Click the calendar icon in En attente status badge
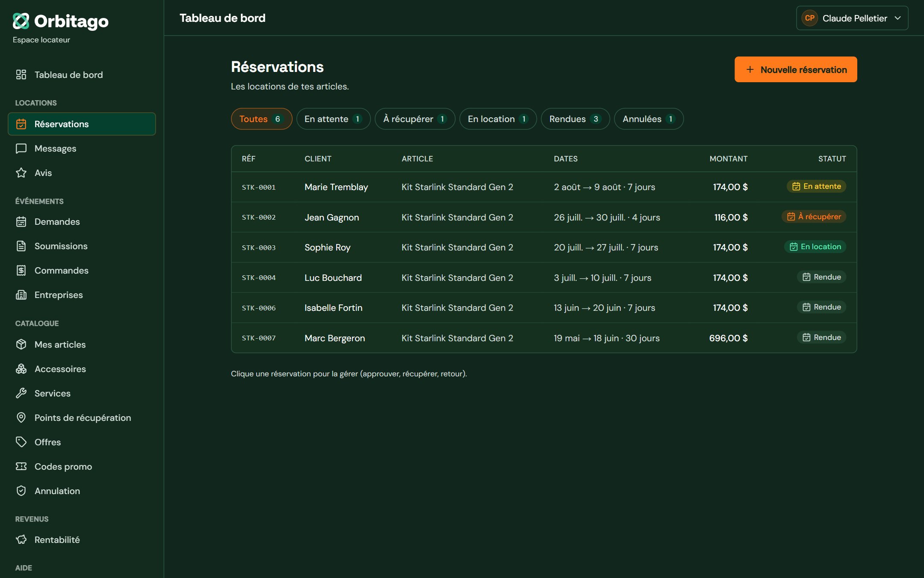Image resolution: width=924 pixels, height=578 pixels. point(796,186)
